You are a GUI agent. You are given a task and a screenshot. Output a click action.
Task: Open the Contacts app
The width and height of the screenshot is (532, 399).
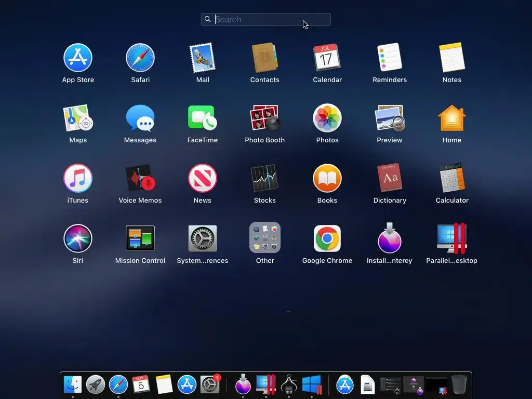(x=264, y=58)
